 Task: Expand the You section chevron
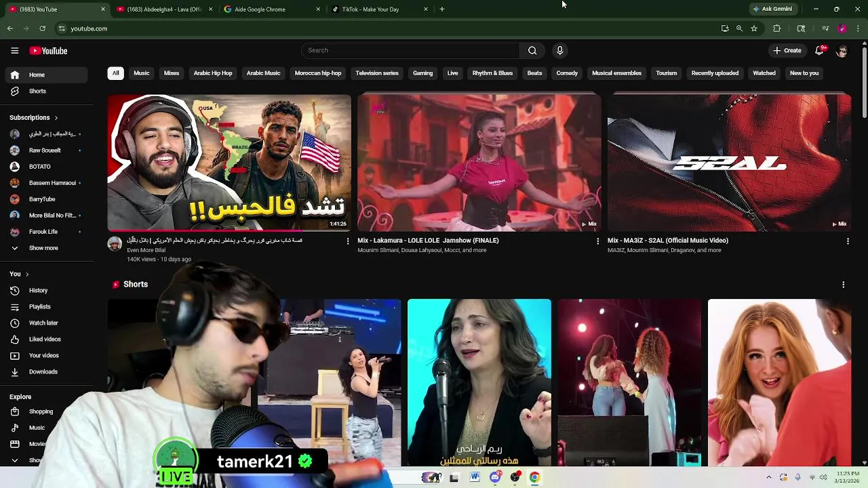coord(26,274)
